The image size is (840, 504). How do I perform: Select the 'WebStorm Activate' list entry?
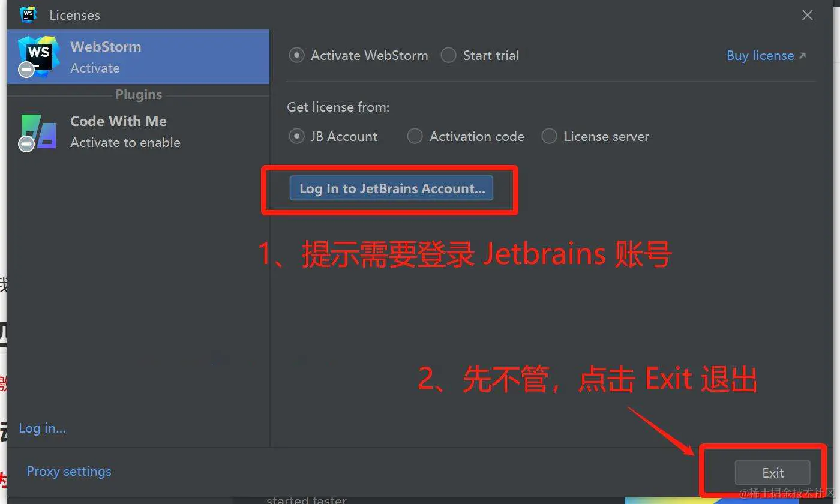pyautogui.click(x=138, y=57)
